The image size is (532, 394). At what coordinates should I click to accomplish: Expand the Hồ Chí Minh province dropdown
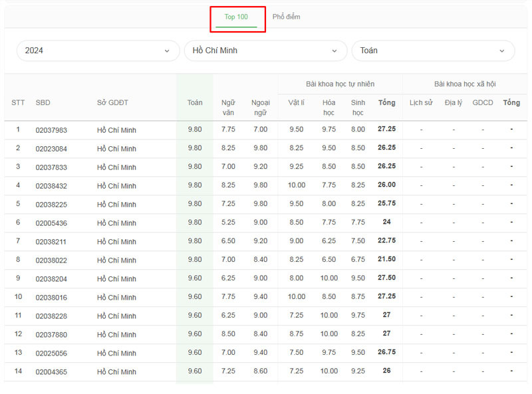(265, 51)
